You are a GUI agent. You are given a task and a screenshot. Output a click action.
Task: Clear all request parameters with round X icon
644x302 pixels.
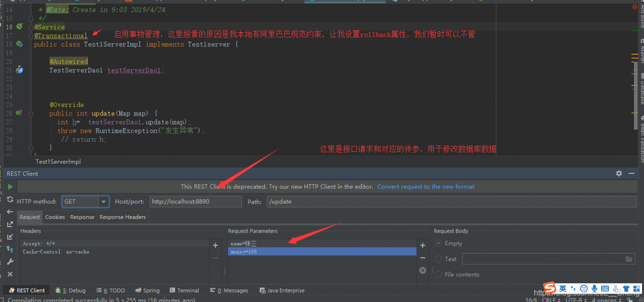[423, 270]
